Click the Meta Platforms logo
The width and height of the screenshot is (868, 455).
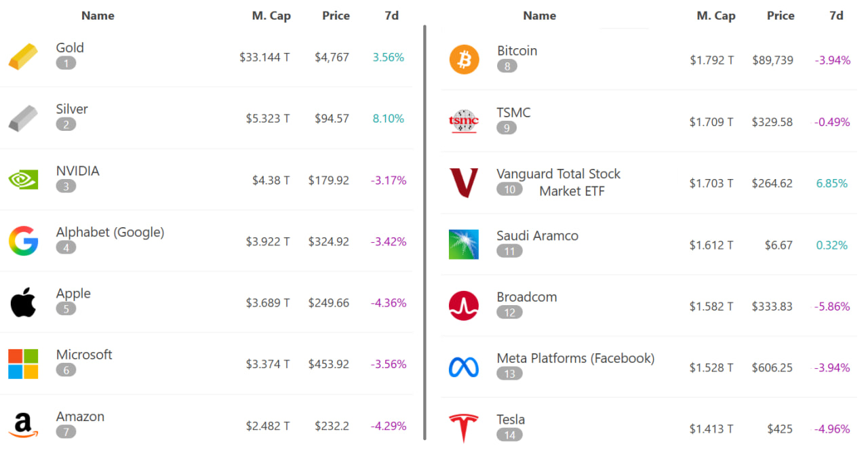click(464, 367)
